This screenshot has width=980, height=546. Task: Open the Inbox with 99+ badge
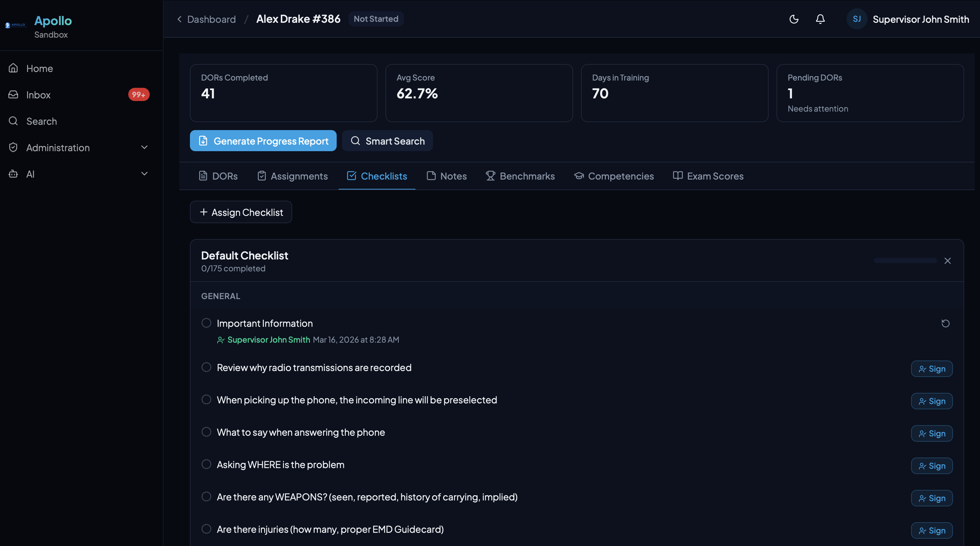click(x=39, y=95)
